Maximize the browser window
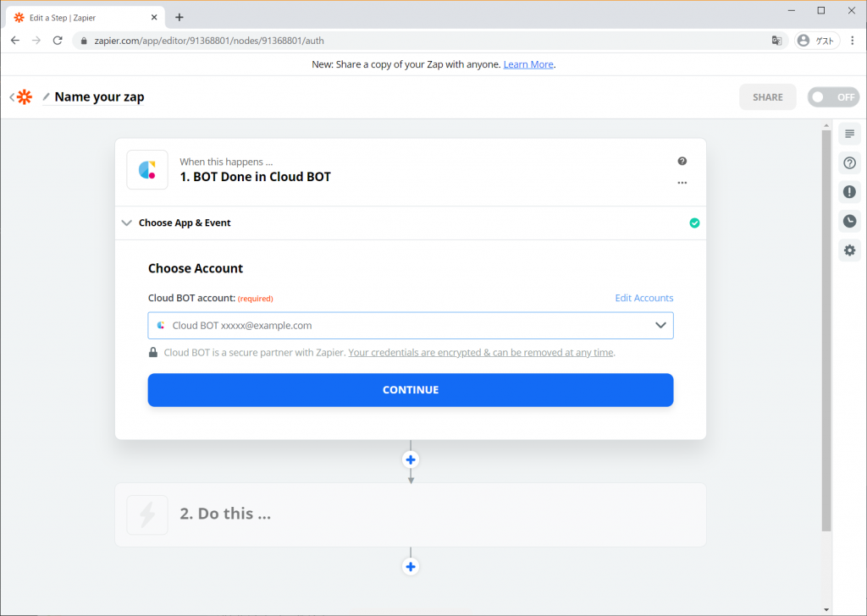The width and height of the screenshot is (867, 616). tap(821, 10)
